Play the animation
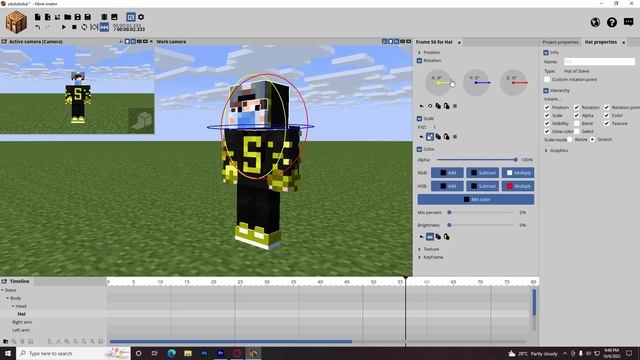 point(64,27)
